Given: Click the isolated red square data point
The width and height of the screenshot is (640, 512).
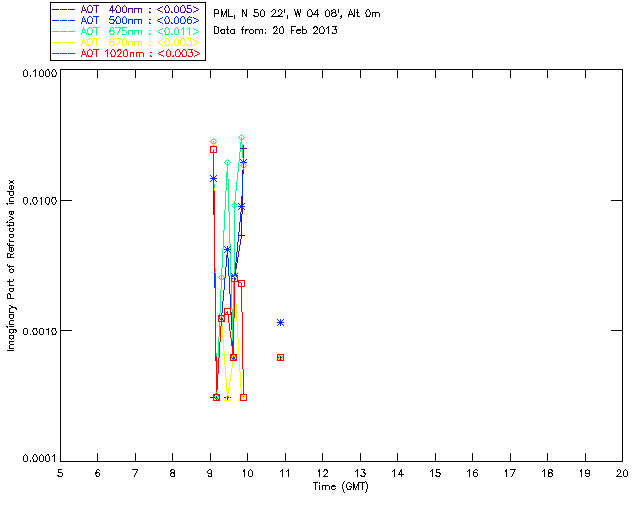Looking at the screenshot, I should [x=281, y=357].
